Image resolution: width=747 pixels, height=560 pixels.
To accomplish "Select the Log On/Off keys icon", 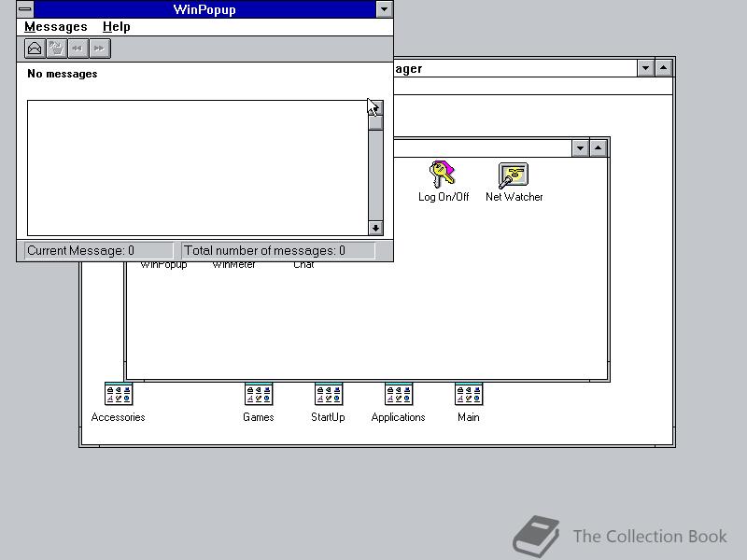I will point(443,181).
